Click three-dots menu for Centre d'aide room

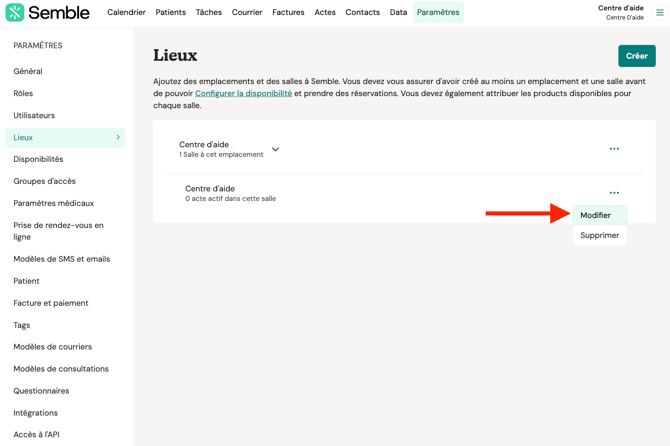(614, 193)
